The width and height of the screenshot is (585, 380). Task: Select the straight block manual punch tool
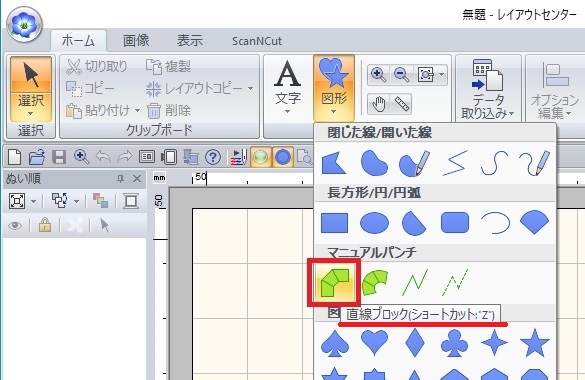pos(335,282)
